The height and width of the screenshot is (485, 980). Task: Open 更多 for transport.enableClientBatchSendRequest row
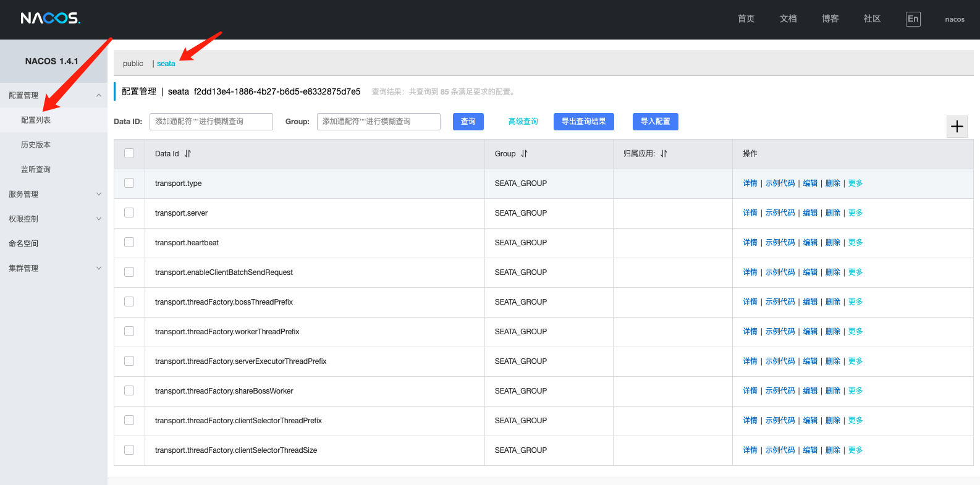(x=855, y=272)
